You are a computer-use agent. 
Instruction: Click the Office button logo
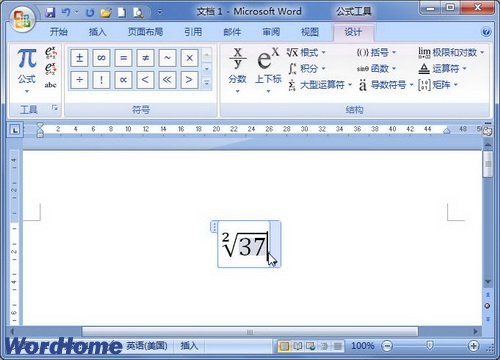coord(22,18)
